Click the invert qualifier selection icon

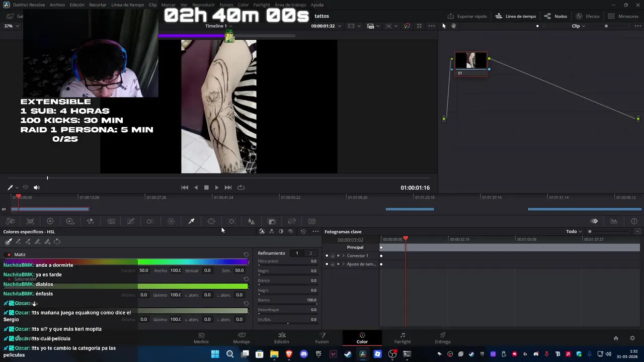click(57, 242)
